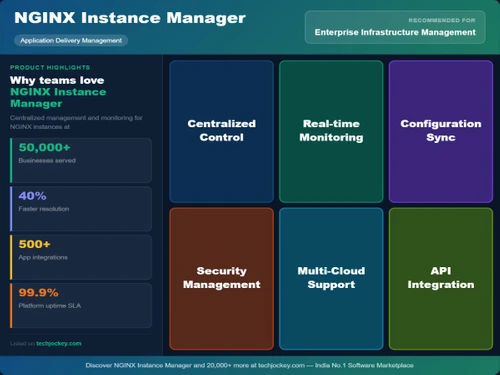
Task: Click the 40% faster resolution stat
Action: pos(81,209)
